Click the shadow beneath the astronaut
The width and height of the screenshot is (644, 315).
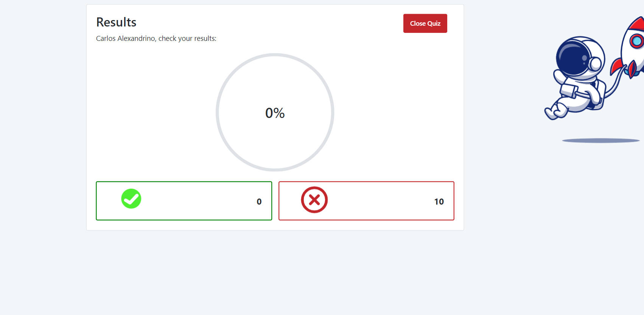(600, 141)
